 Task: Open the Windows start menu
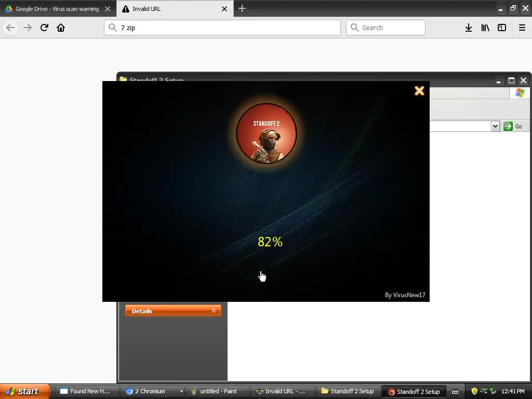(25, 391)
